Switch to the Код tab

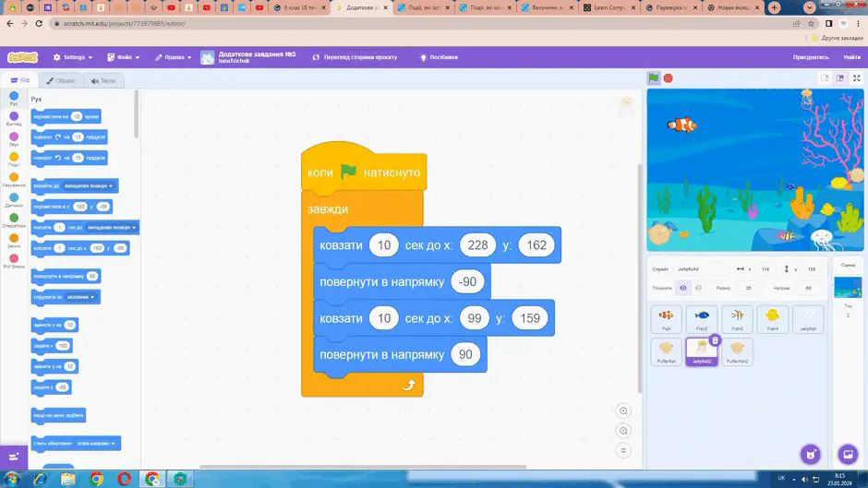(20, 80)
